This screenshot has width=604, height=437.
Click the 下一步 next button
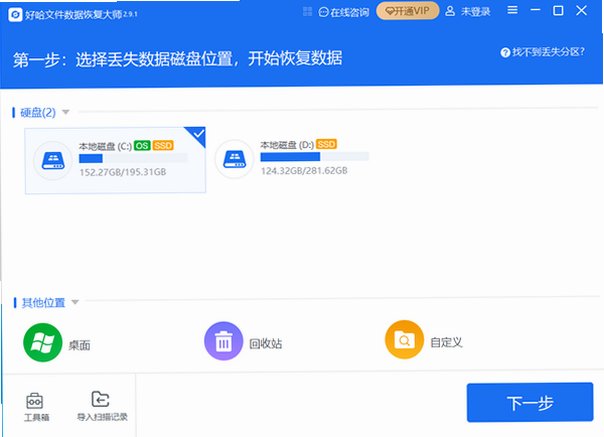[530, 402]
